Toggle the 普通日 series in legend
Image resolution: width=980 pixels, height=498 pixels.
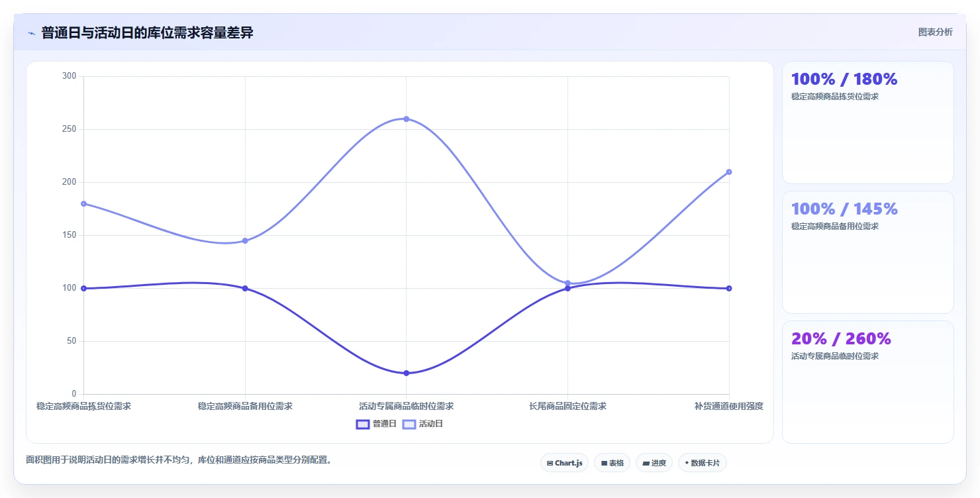point(376,424)
